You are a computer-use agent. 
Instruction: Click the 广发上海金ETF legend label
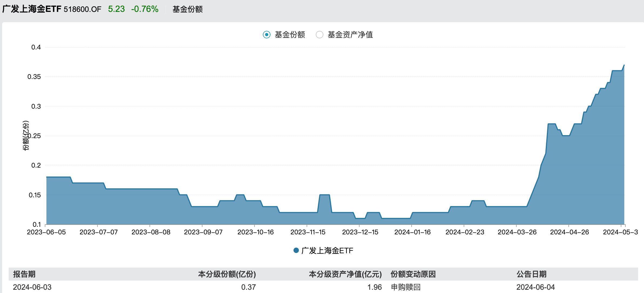[x=327, y=251]
